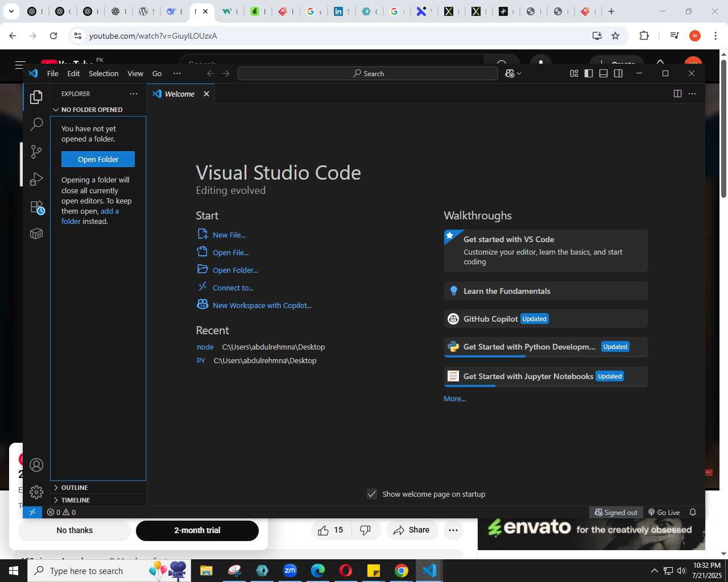Open Get Started with Python Development walkthrough
Image resolution: width=728 pixels, height=582 pixels.
pyautogui.click(x=545, y=347)
